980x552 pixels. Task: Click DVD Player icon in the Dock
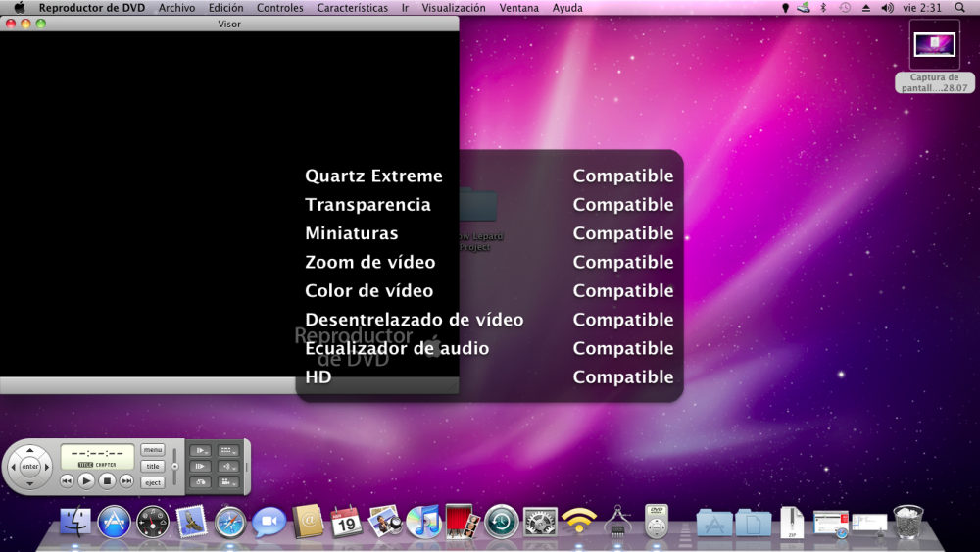[657, 522]
